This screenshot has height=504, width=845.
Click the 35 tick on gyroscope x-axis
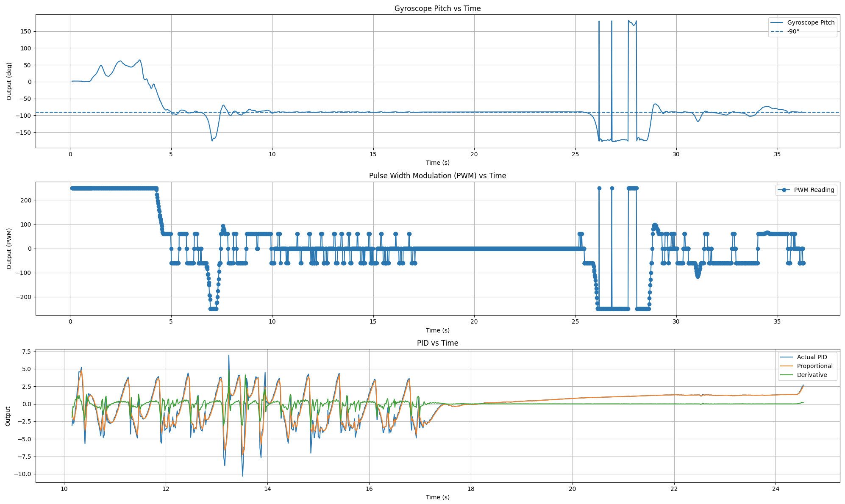tap(777, 154)
